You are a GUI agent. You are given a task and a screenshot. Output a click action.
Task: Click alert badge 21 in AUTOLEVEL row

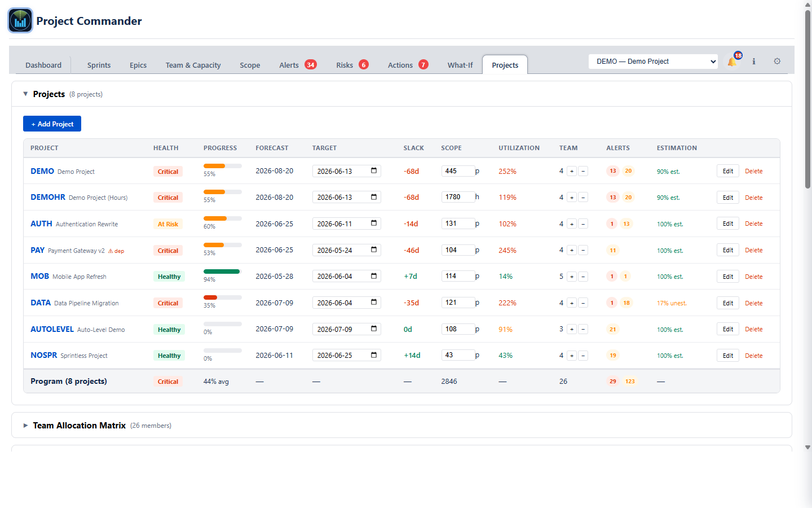(x=613, y=329)
